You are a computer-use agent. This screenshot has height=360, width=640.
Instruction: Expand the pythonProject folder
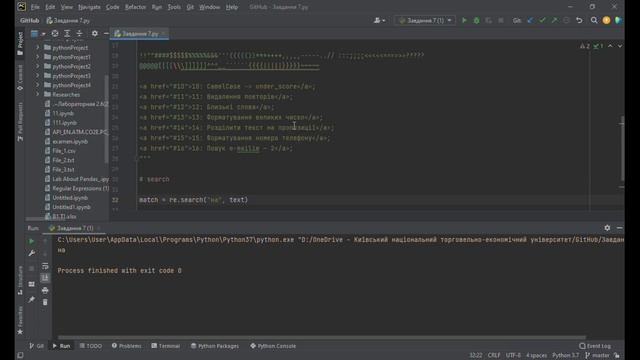[x=38, y=48]
